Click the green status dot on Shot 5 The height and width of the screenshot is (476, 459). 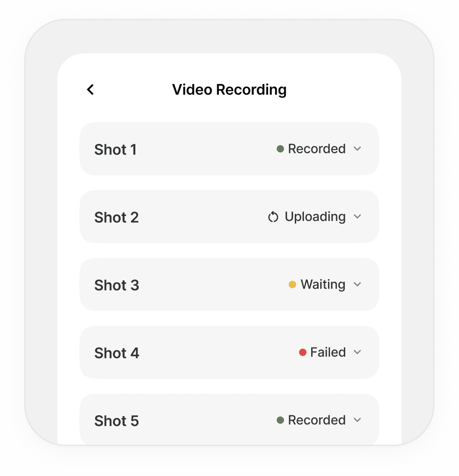click(280, 420)
